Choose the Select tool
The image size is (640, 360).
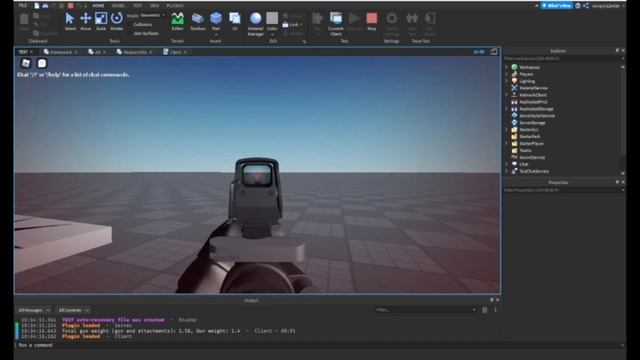click(70, 21)
